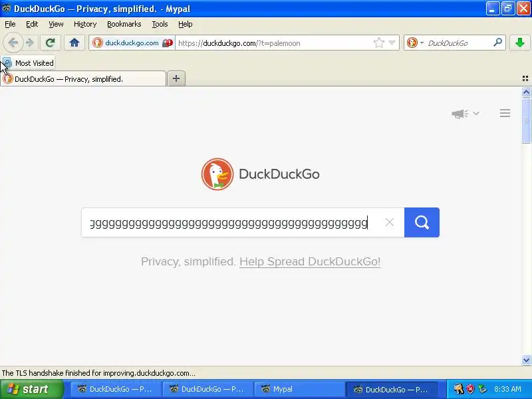The height and width of the screenshot is (399, 532).
Task: Show the tab groups grid icon
Action: point(525,78)
